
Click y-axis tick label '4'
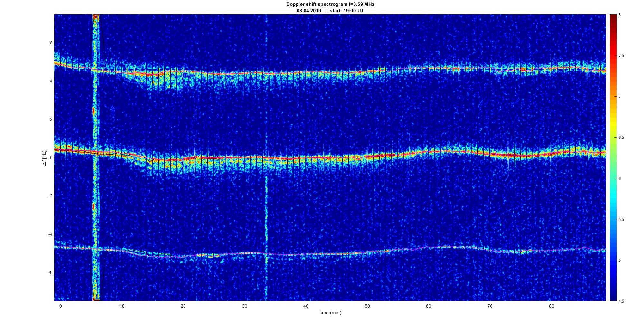pos(51,81)
